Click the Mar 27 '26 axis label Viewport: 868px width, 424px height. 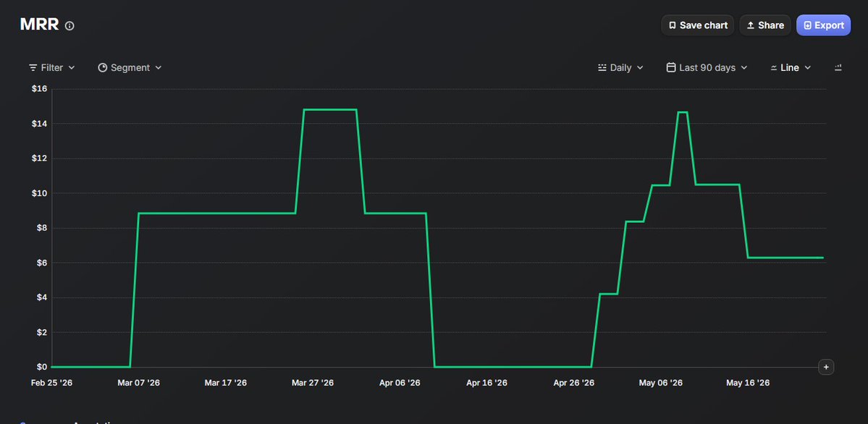[313, 383]
